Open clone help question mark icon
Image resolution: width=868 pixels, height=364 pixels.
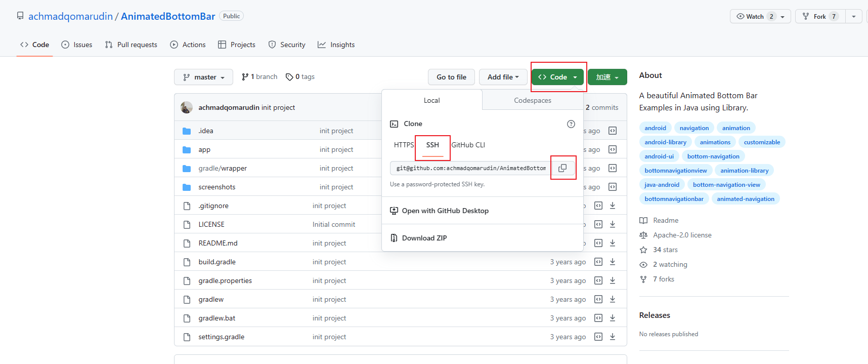(x=571, y=124)
